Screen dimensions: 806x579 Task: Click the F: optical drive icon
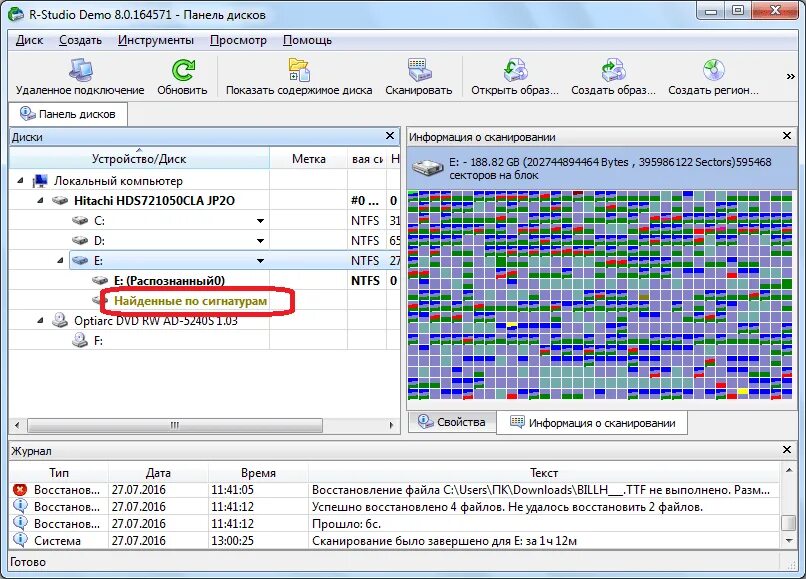(x=80, y=340)
